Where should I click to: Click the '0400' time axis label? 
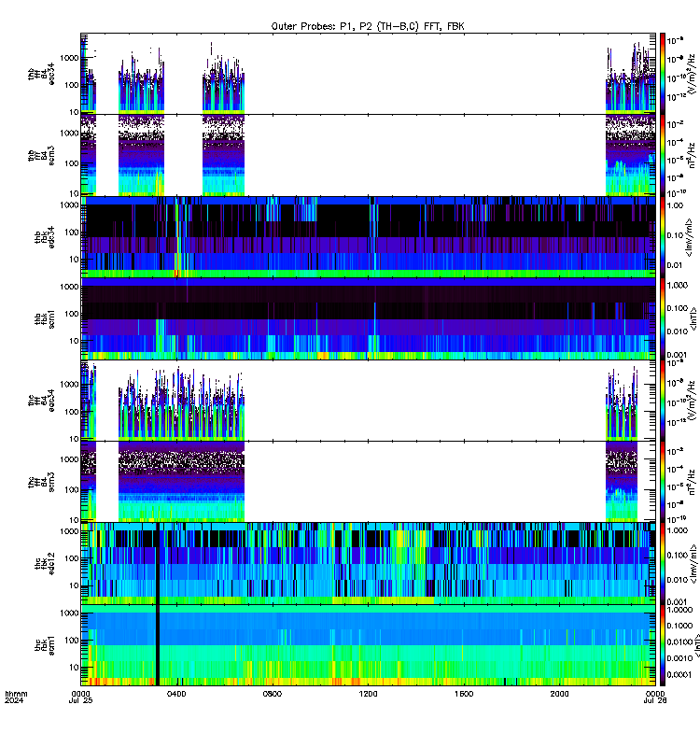point(176,694)
